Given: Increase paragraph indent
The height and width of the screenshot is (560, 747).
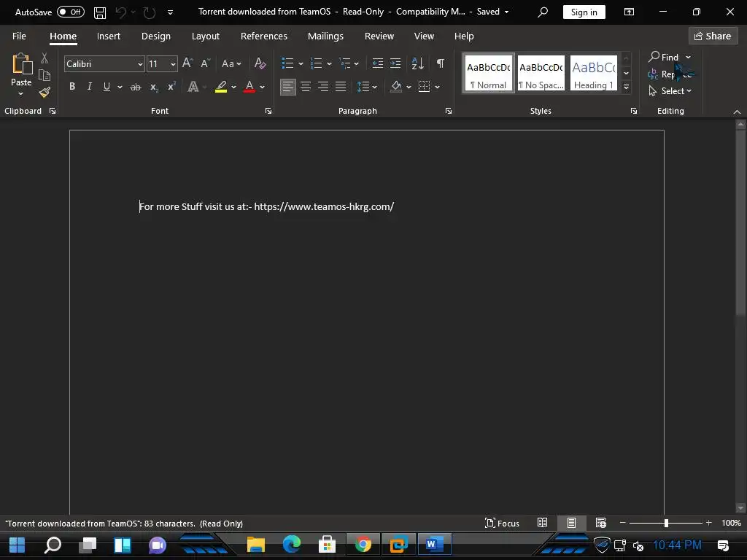Looking at the screenshot, I should click(395, 63).
